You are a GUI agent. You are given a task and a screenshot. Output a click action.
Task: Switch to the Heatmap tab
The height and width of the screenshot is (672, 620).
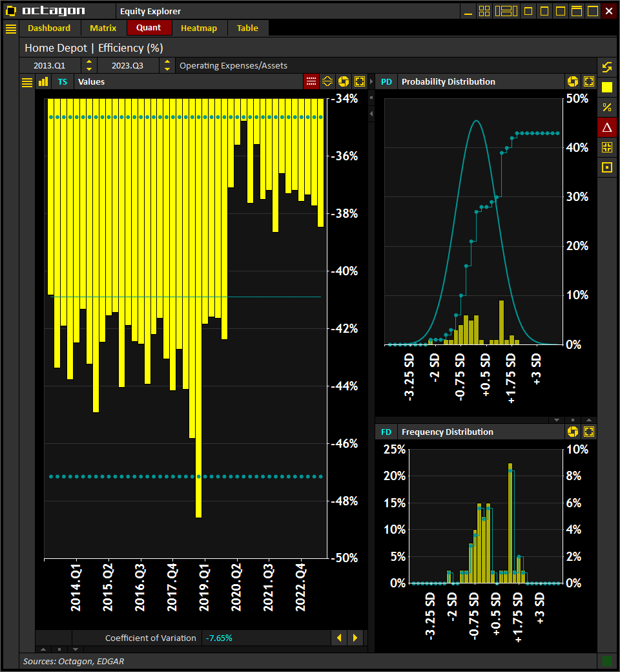[x=199, y=28]
